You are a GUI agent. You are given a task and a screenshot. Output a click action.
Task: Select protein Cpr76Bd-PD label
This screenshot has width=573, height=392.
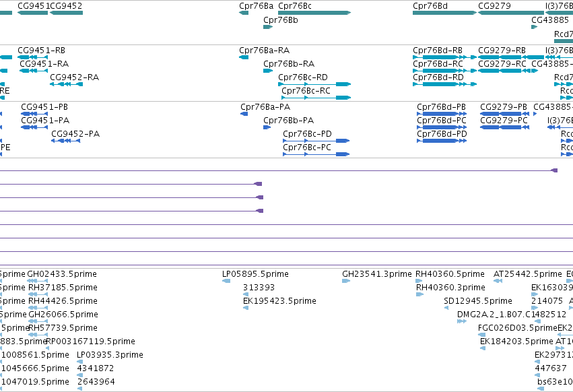pos(442,134)
